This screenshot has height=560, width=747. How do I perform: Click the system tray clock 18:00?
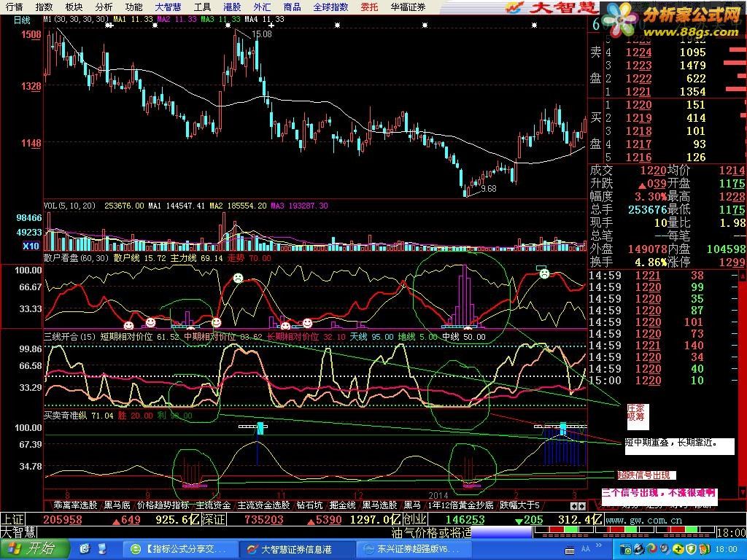click(x=727, y=550)
